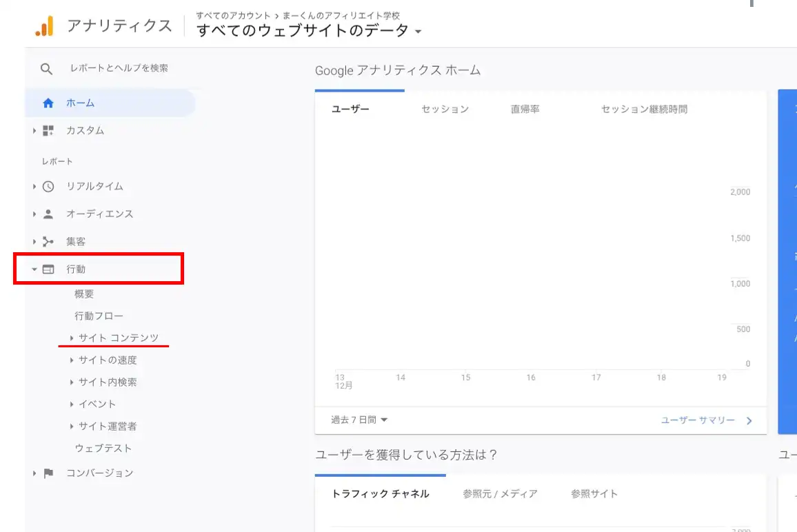Switch to the トラフィック チャネル tab
Viewport: 797px width, 532px height.
[x=380, y=494]
